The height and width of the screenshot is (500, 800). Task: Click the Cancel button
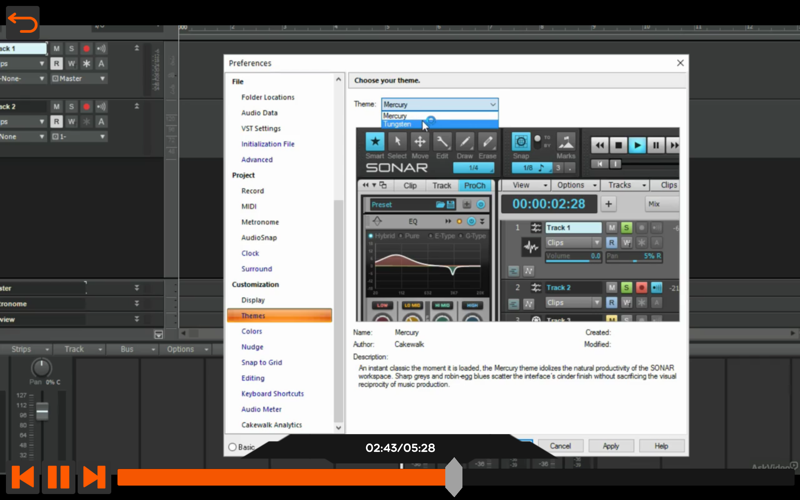560,446
